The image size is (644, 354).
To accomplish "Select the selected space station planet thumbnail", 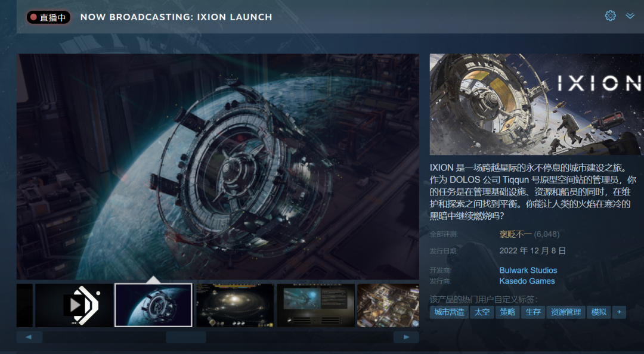I will click(x=153, y=305).
